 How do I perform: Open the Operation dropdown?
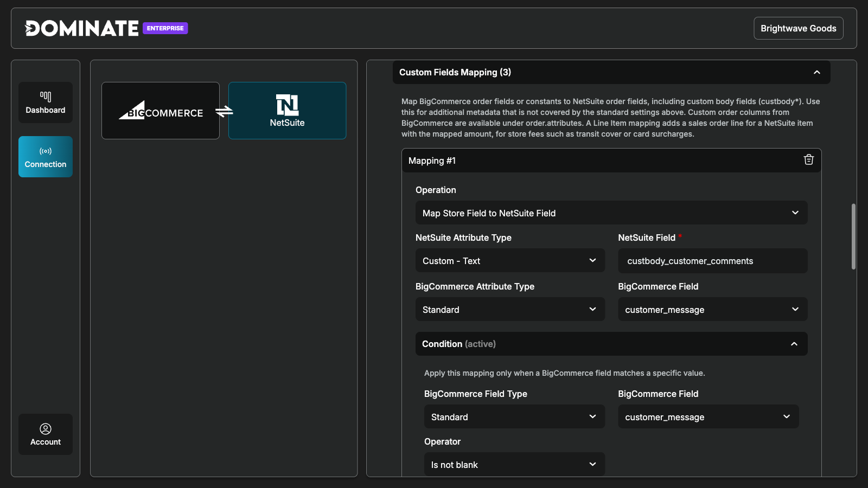click(611, 213)
